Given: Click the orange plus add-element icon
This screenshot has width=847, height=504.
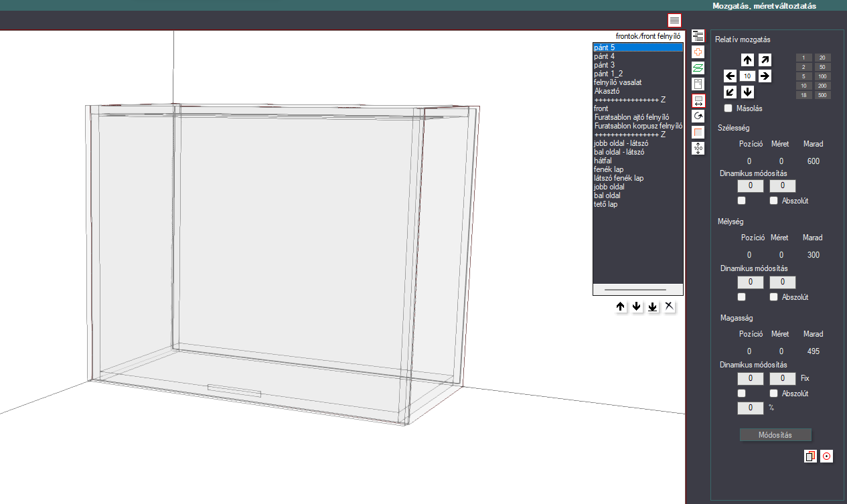Looking at the screenshot, I should click(x=698, y=52).
